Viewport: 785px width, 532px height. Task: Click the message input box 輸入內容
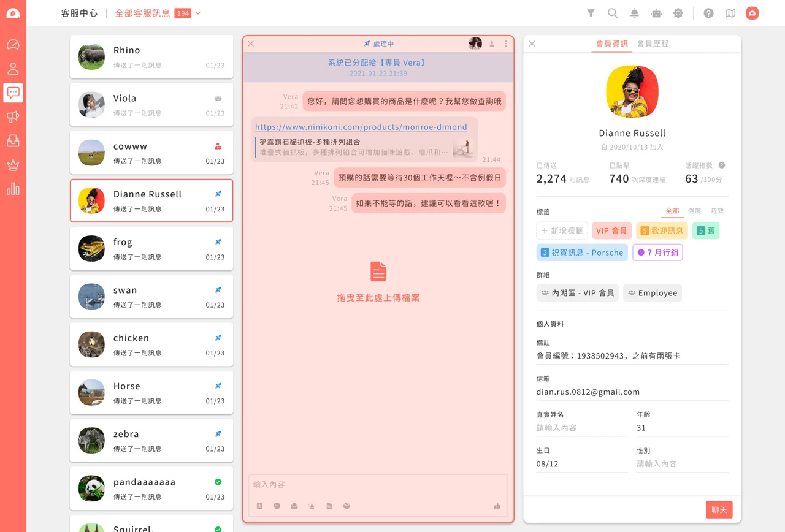coord(378,485)
